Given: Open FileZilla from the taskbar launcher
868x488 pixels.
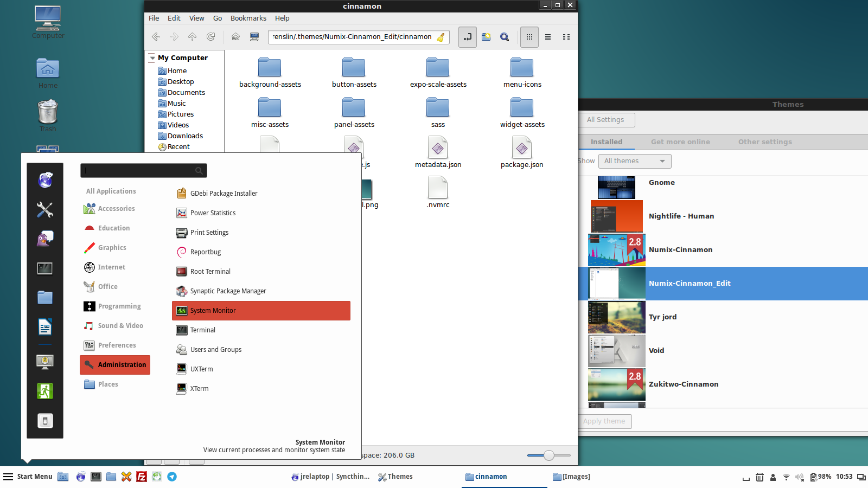Looking at the screenshot, I should click(142, 477).
